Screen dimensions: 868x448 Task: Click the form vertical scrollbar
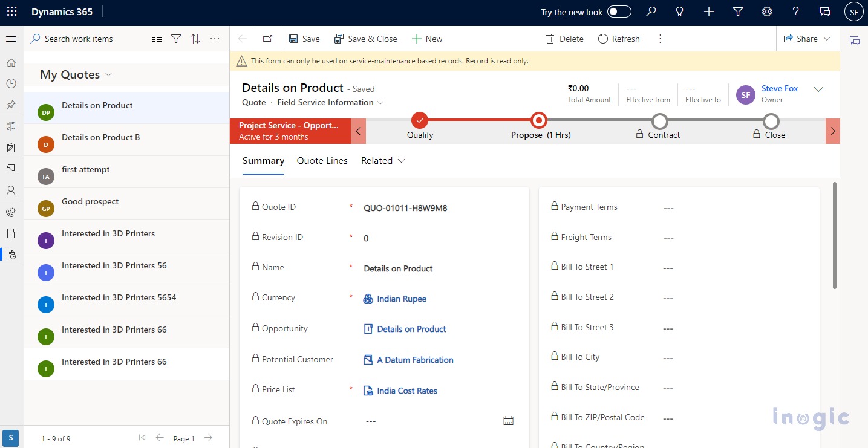pyautogui.click(x=835, y=235)
